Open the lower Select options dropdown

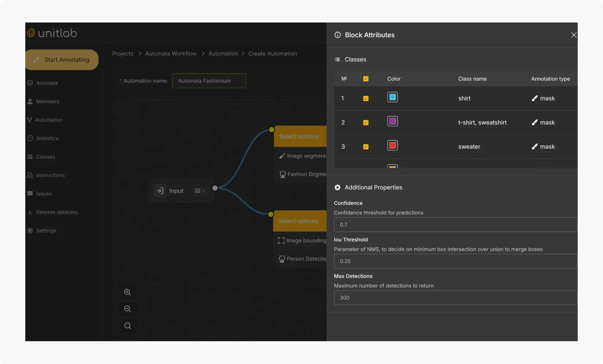point(298,221)
